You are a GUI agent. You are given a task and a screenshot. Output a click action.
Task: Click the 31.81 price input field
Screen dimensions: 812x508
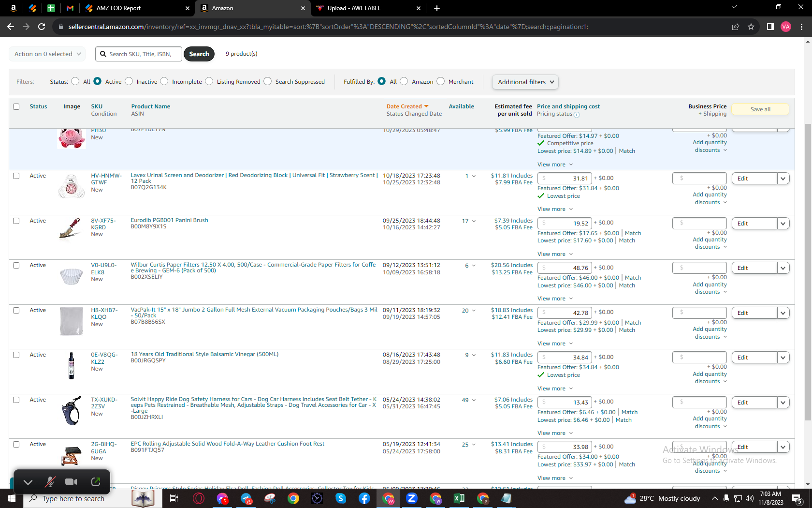click(x=565, y=178)
